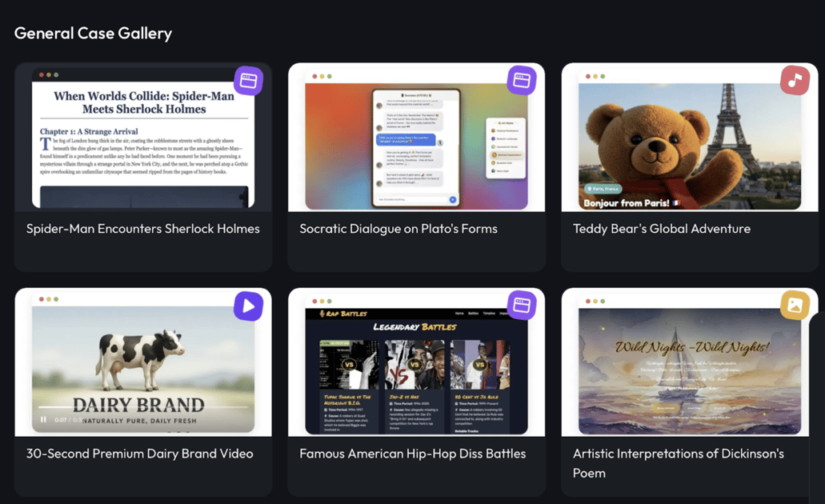Open the Socratic chat preview thumbnail
This screenshot has height=504, width=825.
416,138
